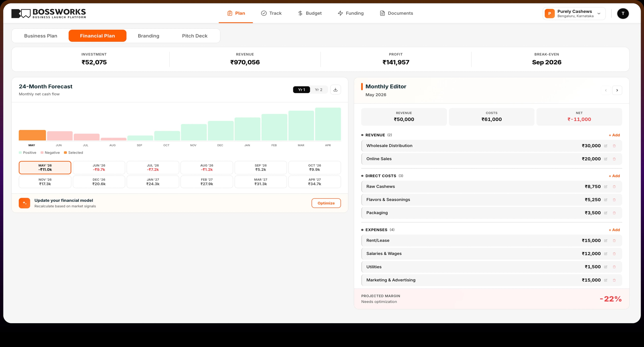Viewport: 644px width, 347px height.
Task: Go to next month in Monthly Editor
Action: 617,90
